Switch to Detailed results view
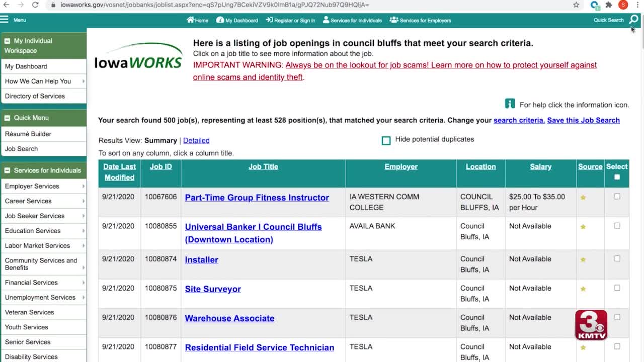 pyautogui.click(x=196, y=140)
